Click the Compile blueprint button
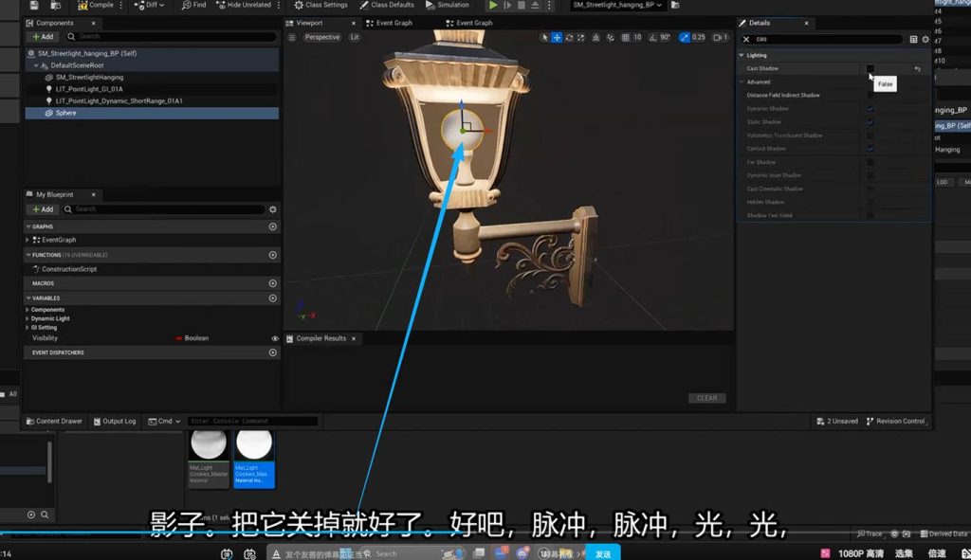The width and height of the screenshot is (971, 560). point(96,5)
